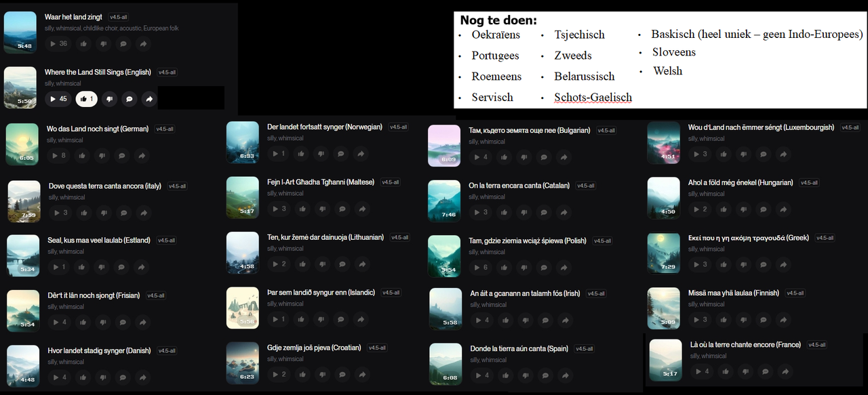The width and height of the screenshot is (868, 395).
Task: Like Ahol a föld még énekel (Hungarian)
Action: click(723, 209)
